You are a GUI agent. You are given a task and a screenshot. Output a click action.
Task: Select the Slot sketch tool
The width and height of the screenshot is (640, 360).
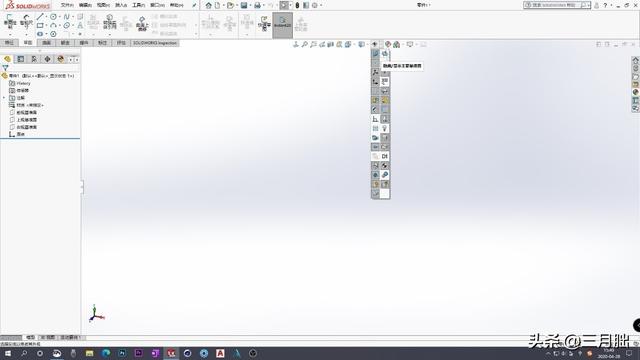(40, 34)
